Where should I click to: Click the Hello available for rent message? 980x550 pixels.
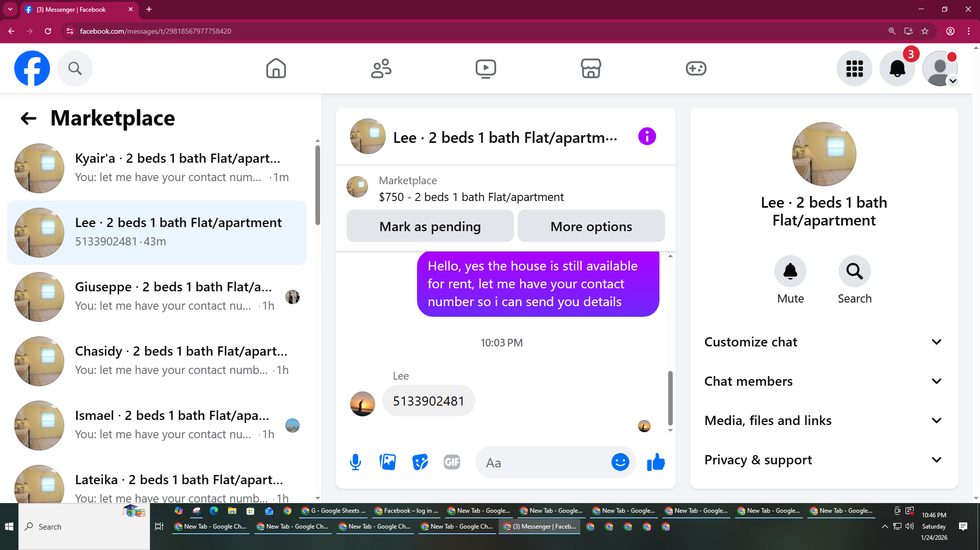538,284
